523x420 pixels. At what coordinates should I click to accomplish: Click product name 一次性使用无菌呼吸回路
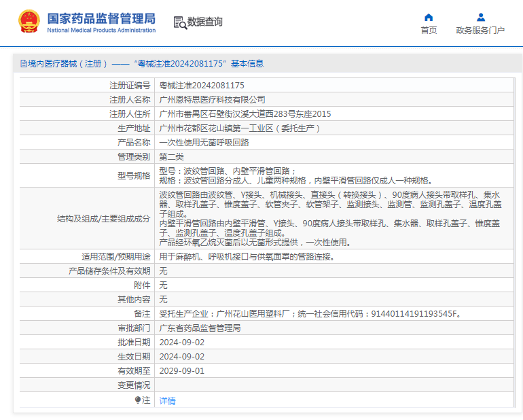pos(204,143)
